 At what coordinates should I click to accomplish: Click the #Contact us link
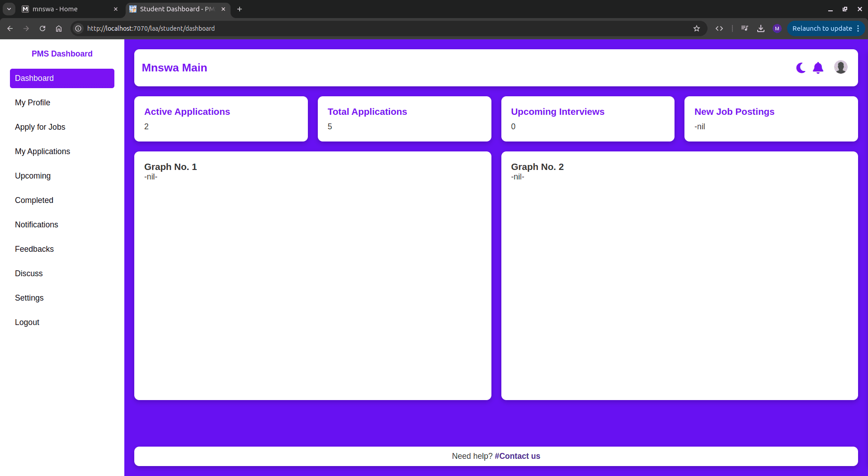[x=517, y=456]
